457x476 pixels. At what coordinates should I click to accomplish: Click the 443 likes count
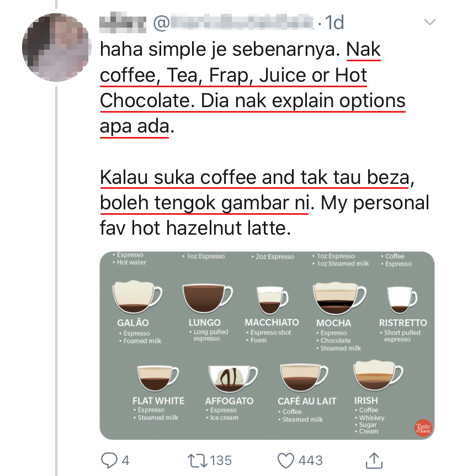311,459
